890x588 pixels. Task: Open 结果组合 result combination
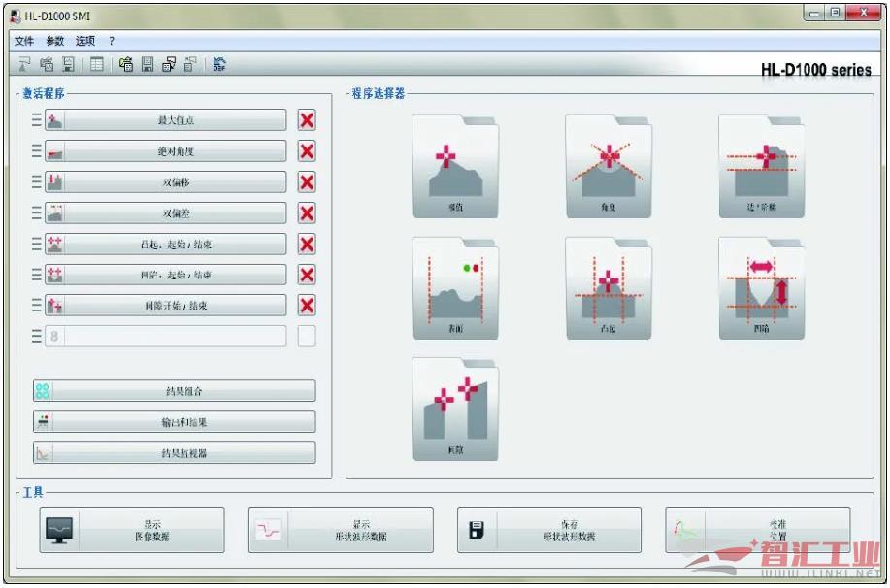tap(175, 391)
